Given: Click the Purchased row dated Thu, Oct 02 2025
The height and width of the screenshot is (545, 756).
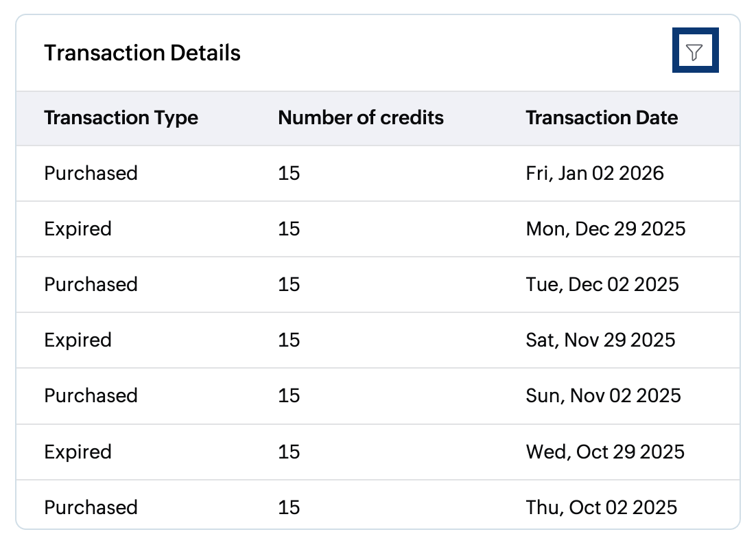Looking at the screenshot, I should pos(377,507).
